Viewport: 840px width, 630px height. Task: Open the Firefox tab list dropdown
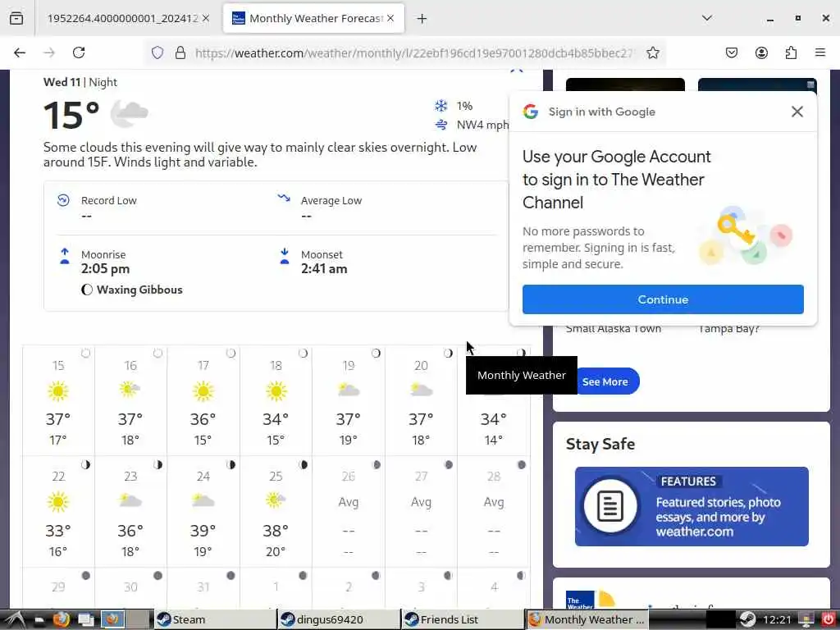pos(706,18)
